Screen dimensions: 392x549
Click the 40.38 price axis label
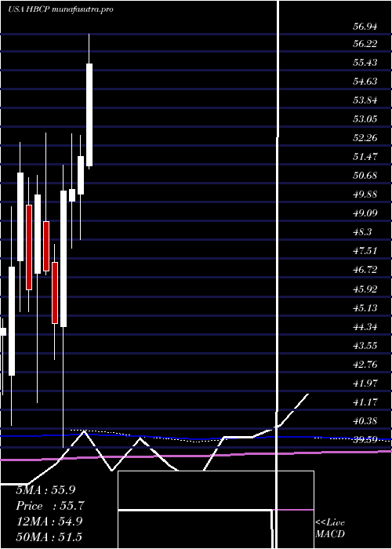pos(365,420)
